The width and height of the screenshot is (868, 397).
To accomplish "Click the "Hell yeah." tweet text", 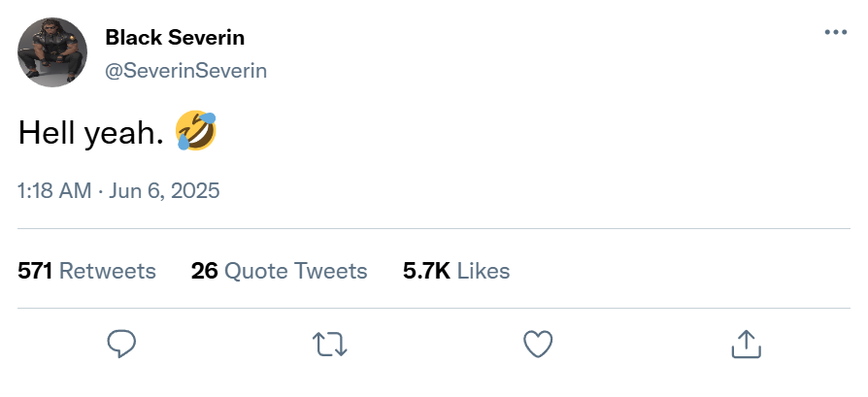I will coord(90,134).
